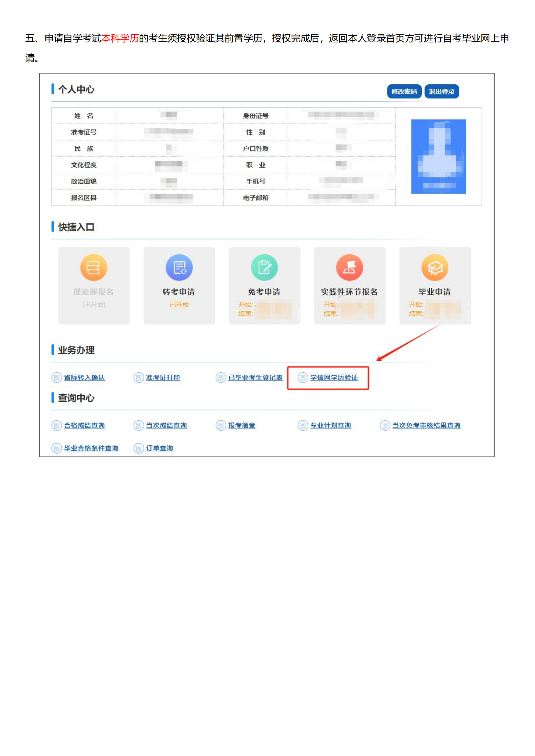535x756 pixels.
Task: Click the 快捷入口 section heading
Action: 76,227
